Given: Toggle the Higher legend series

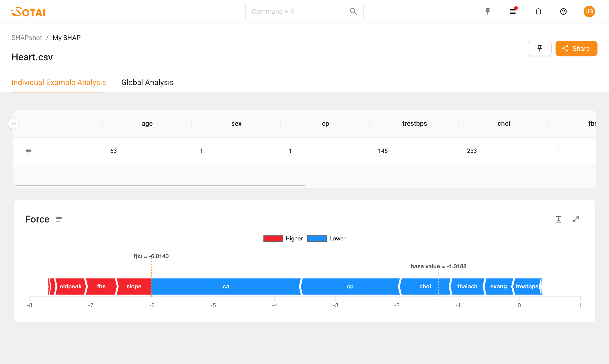Looking at the screenshot, I should [x=273, y=239].
